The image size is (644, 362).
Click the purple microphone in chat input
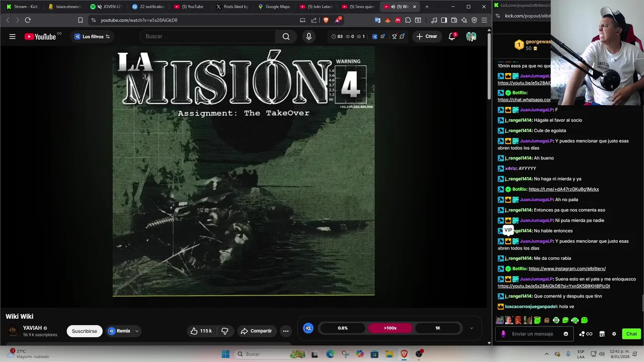click(x=504, y=334)
